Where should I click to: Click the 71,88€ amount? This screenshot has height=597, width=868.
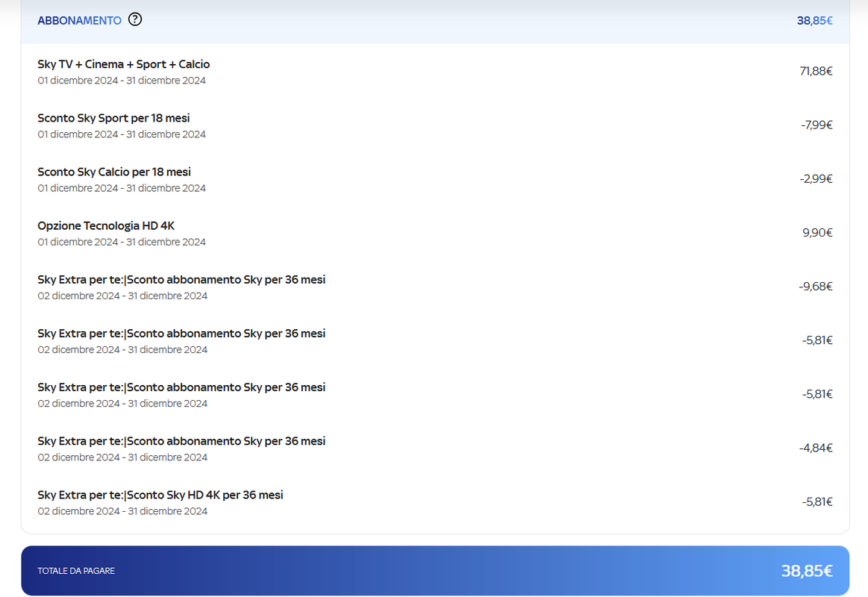pos(816,71)
